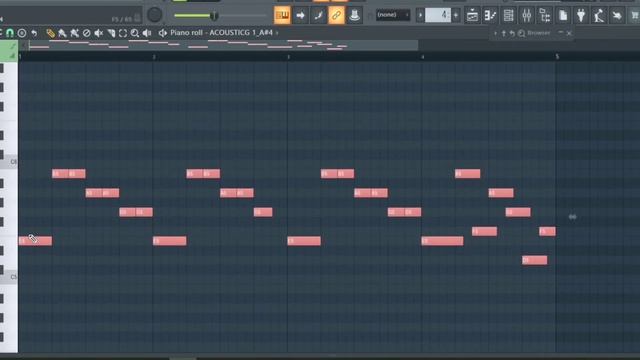Open the Playlist view icon
Viewport: 640px width, 360px height.
[x=472, y=16]
